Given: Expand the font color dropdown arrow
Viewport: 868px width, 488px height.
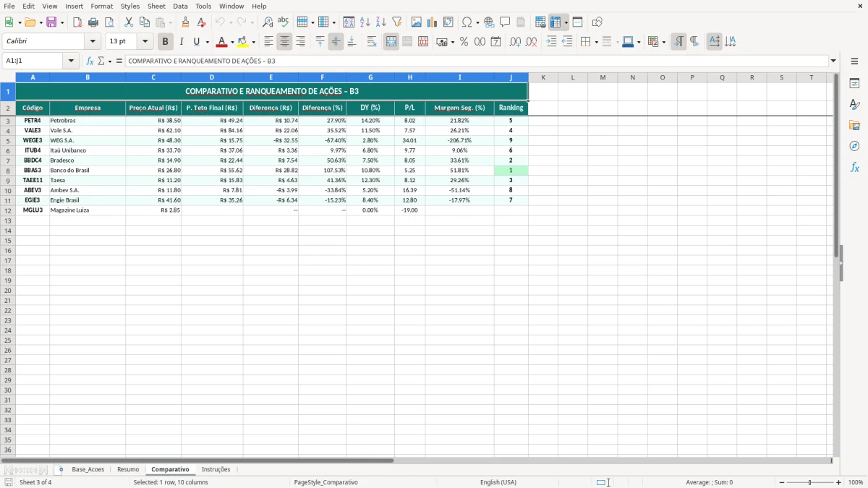Looking at the screenshot, I should pyautogui.click(x=232, y=42).
